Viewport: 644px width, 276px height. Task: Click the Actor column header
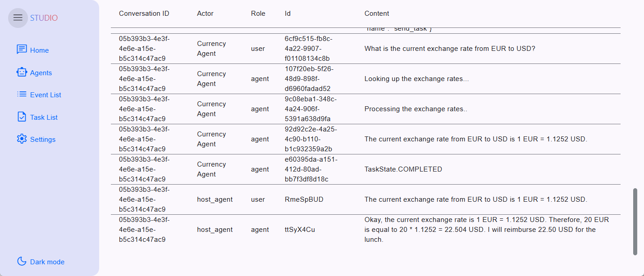click(x=205, y=14)
